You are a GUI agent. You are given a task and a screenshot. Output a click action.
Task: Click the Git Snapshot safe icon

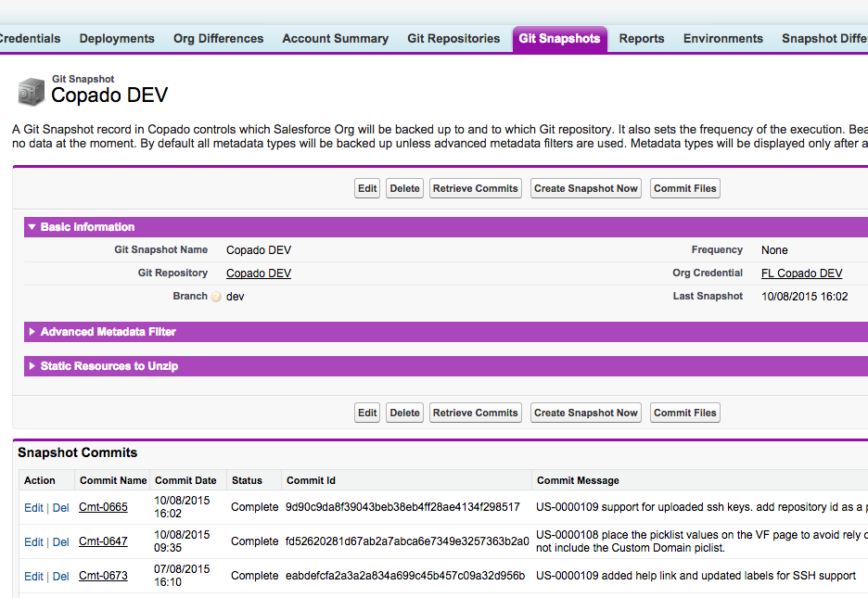[31, 91]
